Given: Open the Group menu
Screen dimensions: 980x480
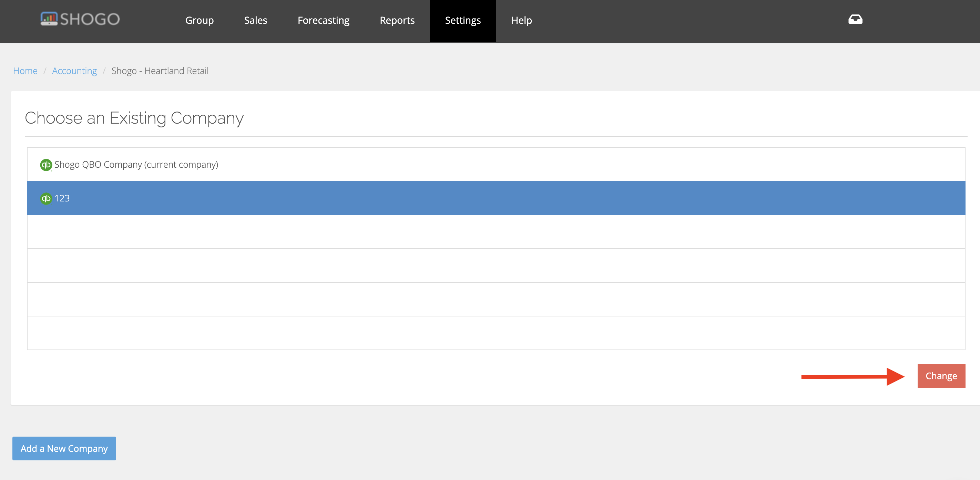Looking at the screenshot, I should pyautogui.click(x=200, y=20).
